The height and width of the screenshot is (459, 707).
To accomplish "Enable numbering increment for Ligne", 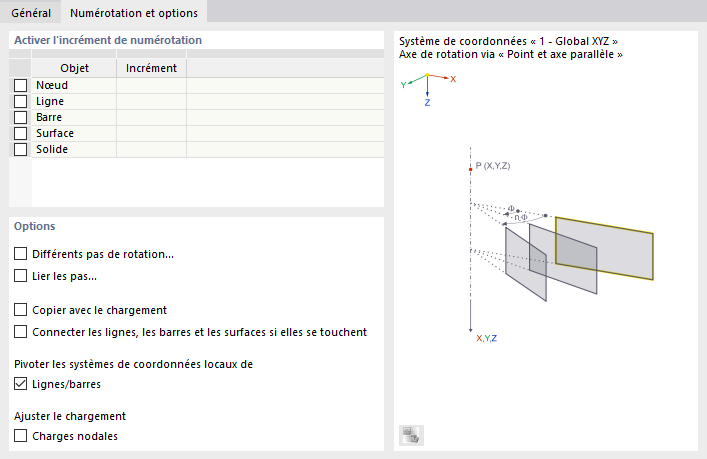I will [x=20, y=102].
